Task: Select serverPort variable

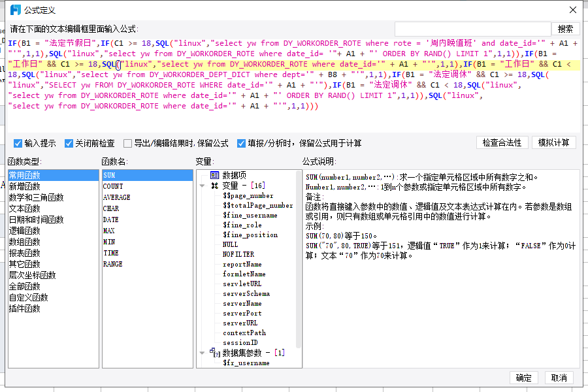Action: pos(242,313)
